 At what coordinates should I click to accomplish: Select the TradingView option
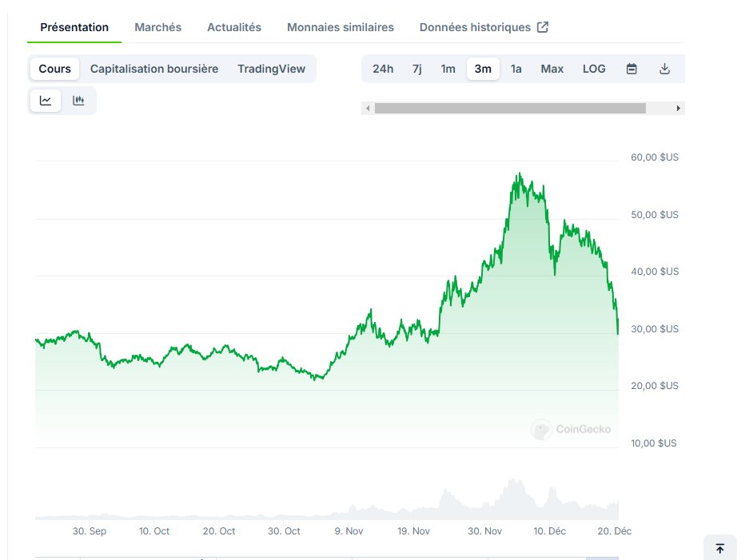(271, 69)
